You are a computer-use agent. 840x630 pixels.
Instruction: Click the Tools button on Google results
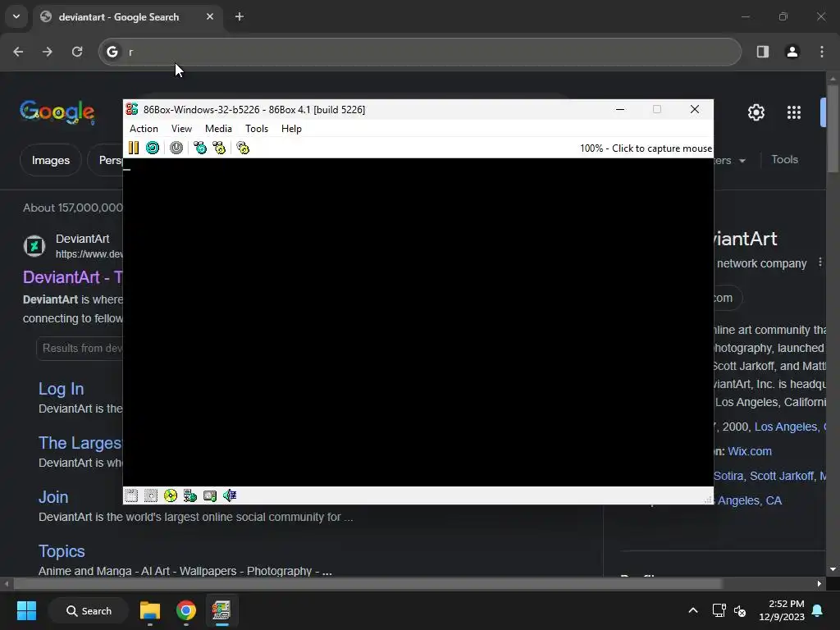[785, 160]
